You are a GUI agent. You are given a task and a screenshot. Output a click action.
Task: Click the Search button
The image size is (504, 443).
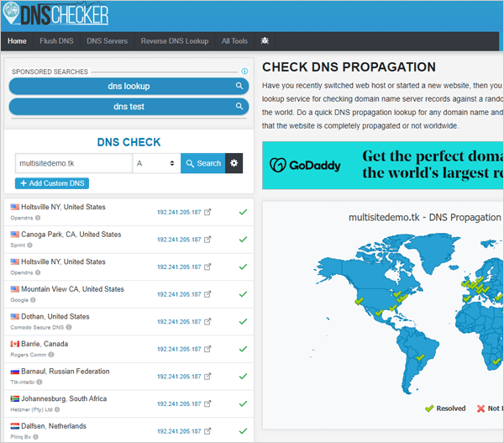click(x=203, y=163)
